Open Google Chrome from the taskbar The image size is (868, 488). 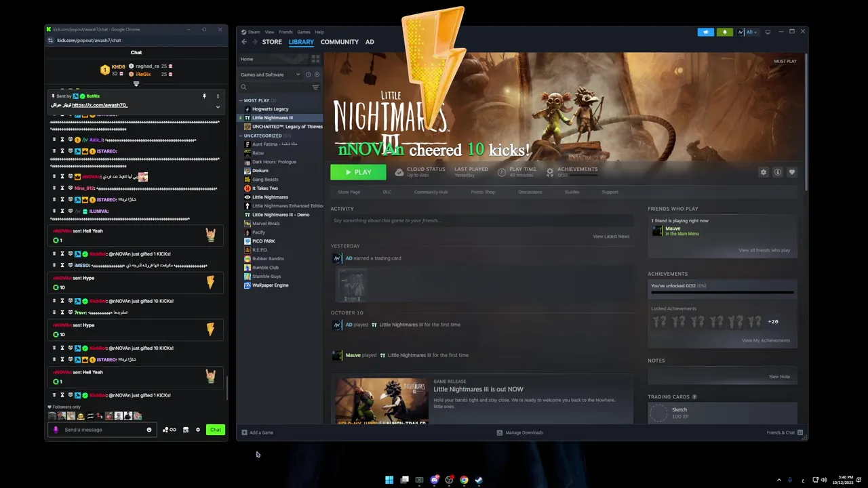click(x=464, y=480)
